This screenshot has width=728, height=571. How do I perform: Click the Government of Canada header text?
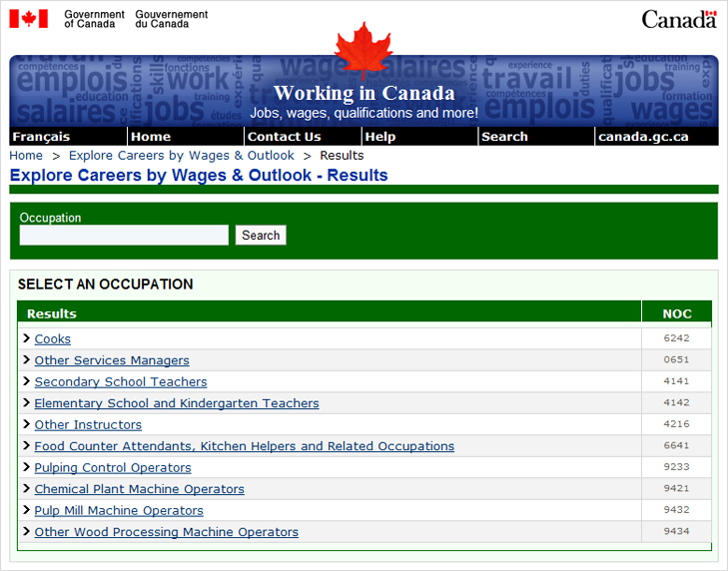[x=94, y=19]
